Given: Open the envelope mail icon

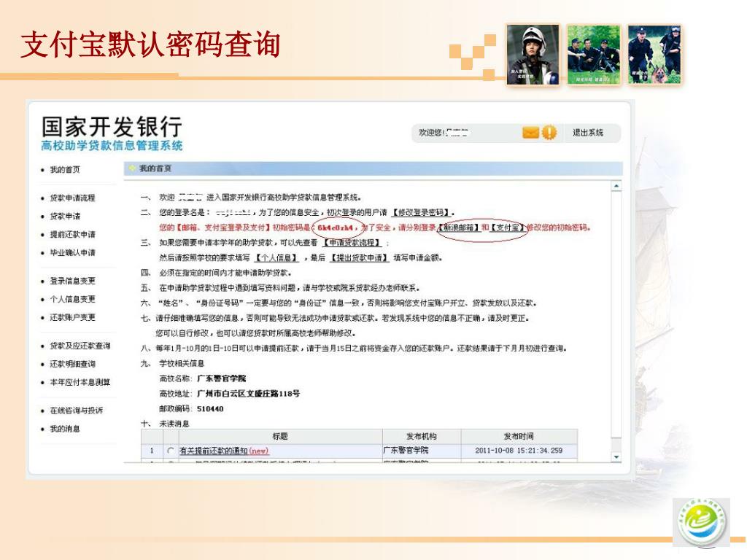Looking at the screenshot, I should [530, 133].
